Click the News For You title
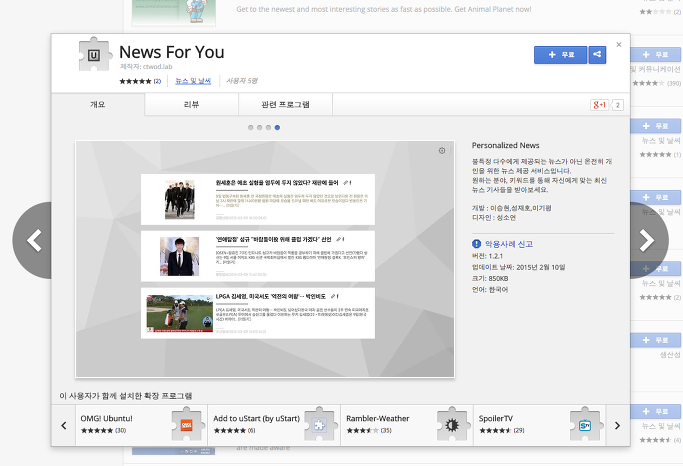Image resolution: width=683 pixels, height=466 pixels. point(172,52)
